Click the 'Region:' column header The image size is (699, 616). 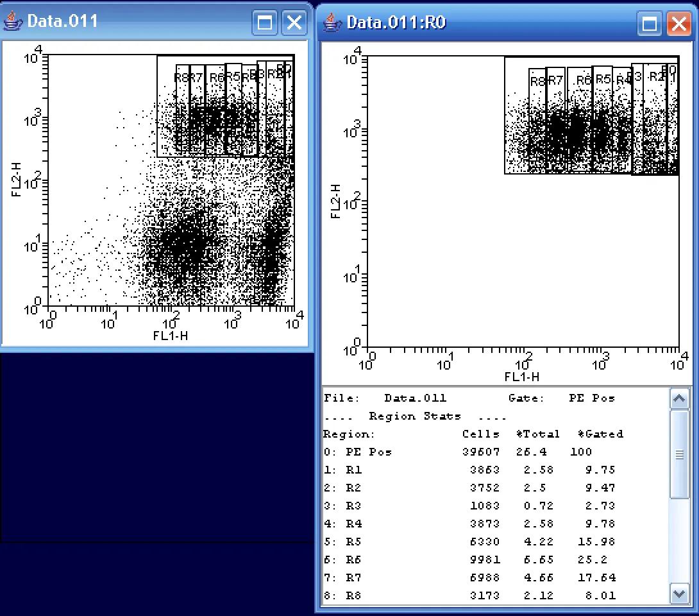349,434
